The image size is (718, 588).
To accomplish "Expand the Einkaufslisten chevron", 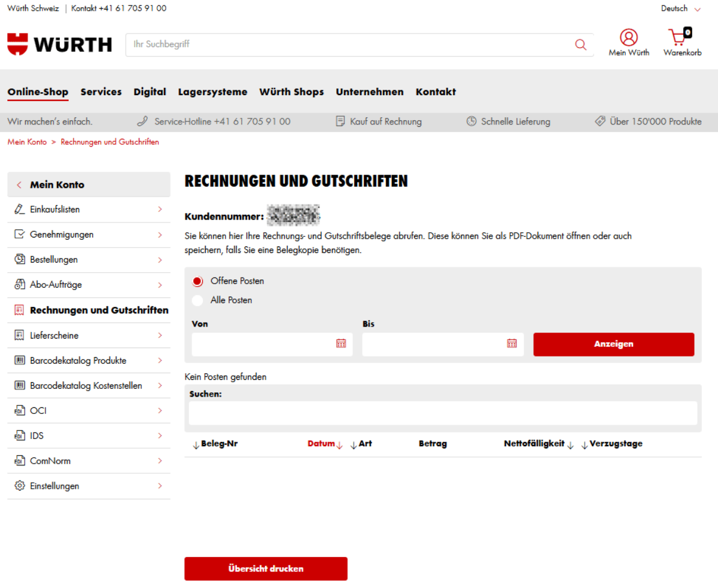I will click(160, 209).
